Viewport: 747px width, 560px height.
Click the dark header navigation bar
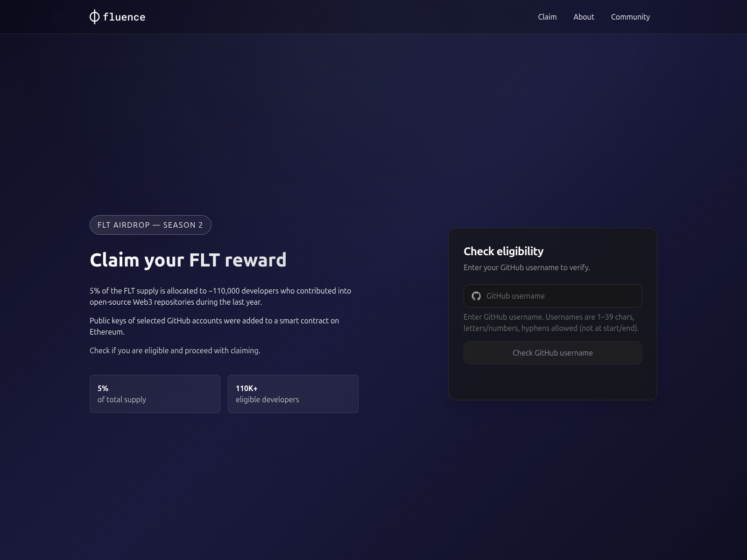[x=350, y=17]
